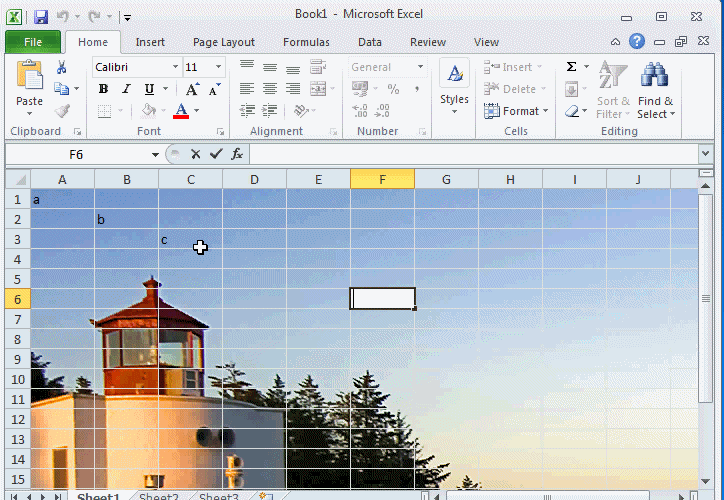
Task: Toggle Bold formatting
Action: click(x=103, y=89)
